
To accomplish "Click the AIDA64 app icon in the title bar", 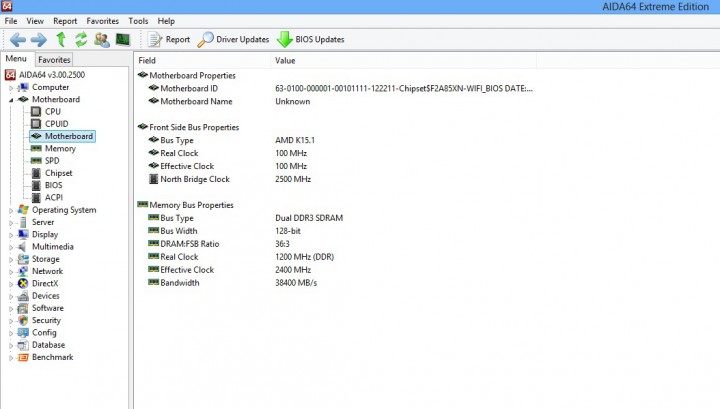I will pyautogui.click(x=6, y=6).
